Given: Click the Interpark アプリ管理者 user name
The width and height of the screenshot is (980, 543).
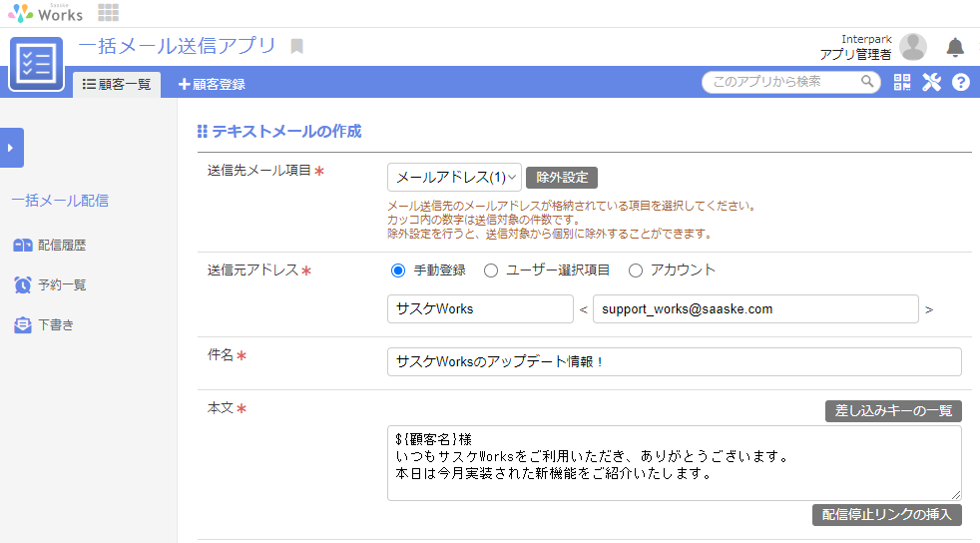Looking at the screenshot, I should 855,47.
